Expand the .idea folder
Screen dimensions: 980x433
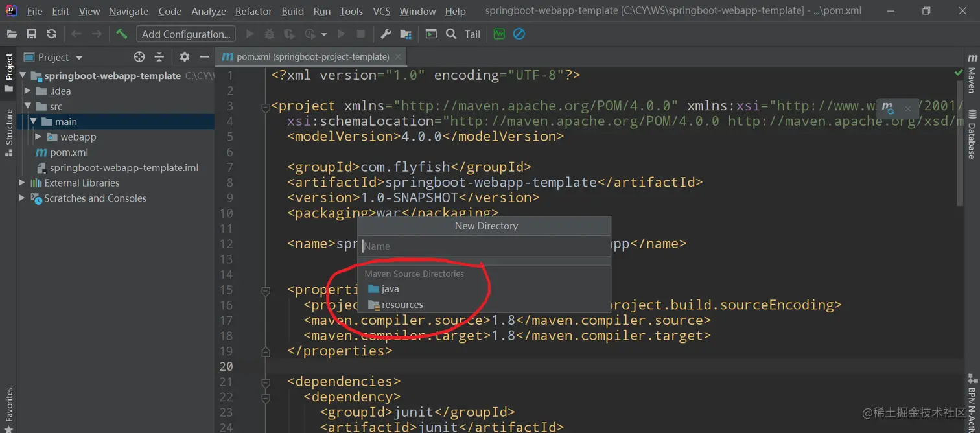pos(28,91)
